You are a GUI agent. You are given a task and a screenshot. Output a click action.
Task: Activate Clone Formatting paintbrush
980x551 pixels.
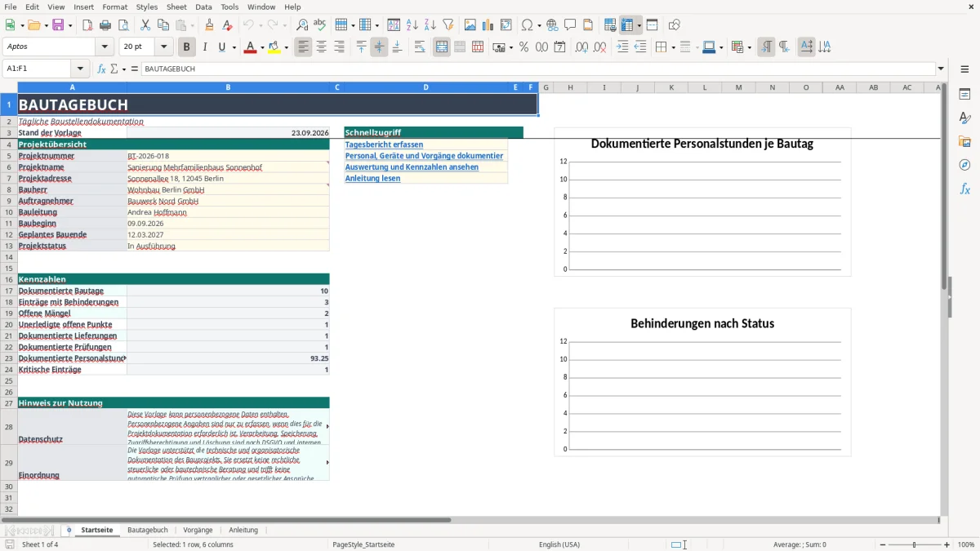tap(209, 25)
